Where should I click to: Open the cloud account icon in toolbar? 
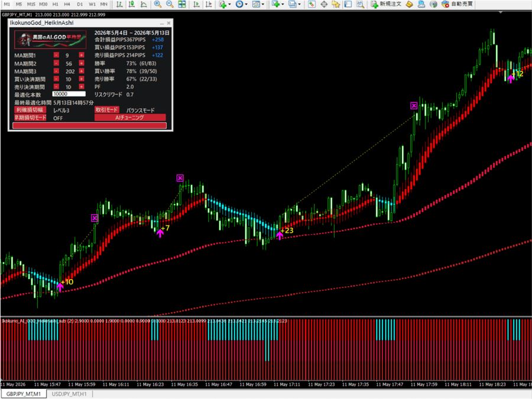point(421,4)
